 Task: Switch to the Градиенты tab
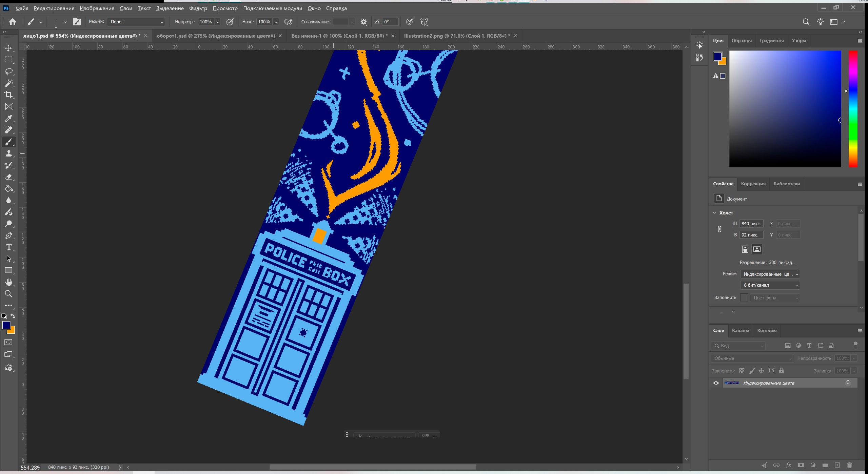[772, 40]
